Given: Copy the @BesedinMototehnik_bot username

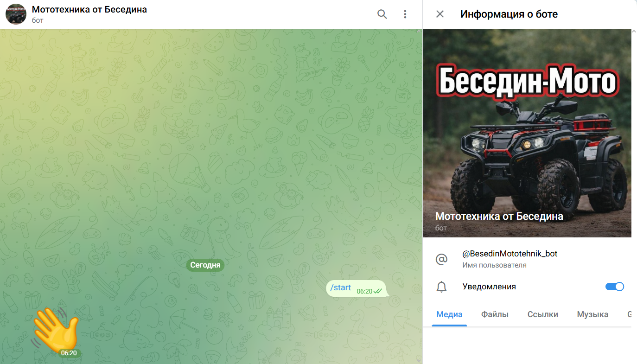Looking at the screenshot, I should [x=510, y=254].
